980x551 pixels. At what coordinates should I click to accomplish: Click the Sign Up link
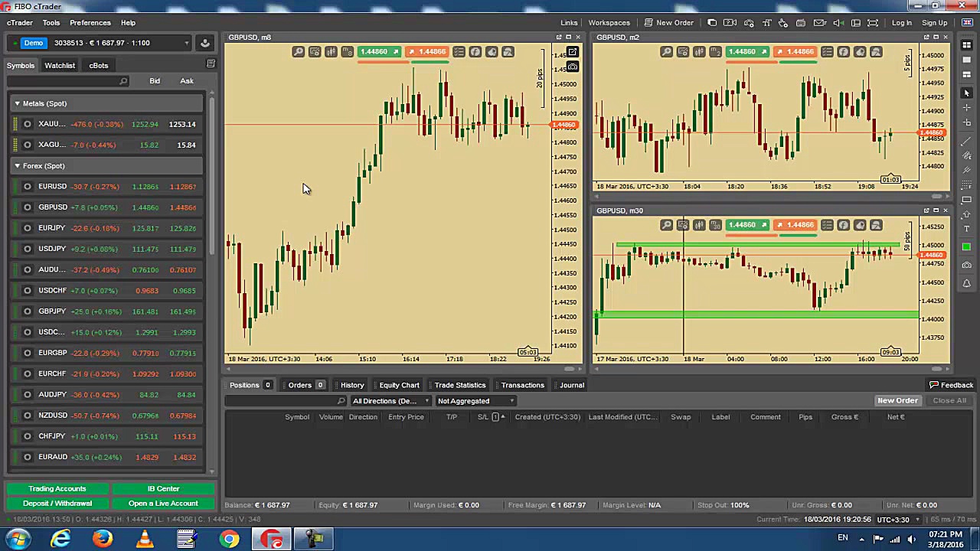coord(935,23)
